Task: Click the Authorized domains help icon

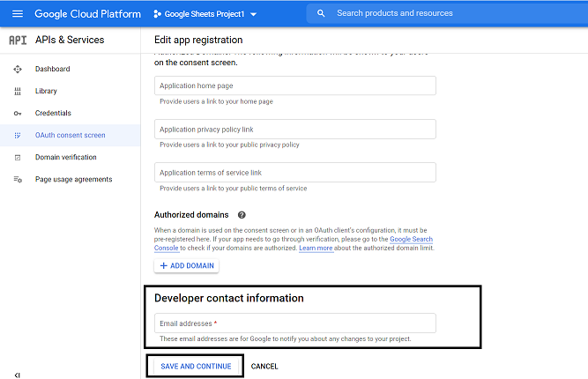Action: point(242,214)
